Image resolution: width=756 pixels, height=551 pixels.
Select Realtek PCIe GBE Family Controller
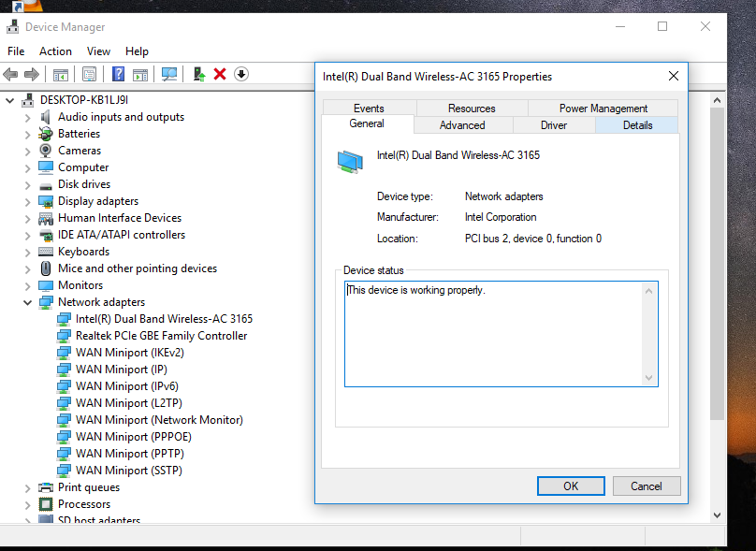click(161, 336)
